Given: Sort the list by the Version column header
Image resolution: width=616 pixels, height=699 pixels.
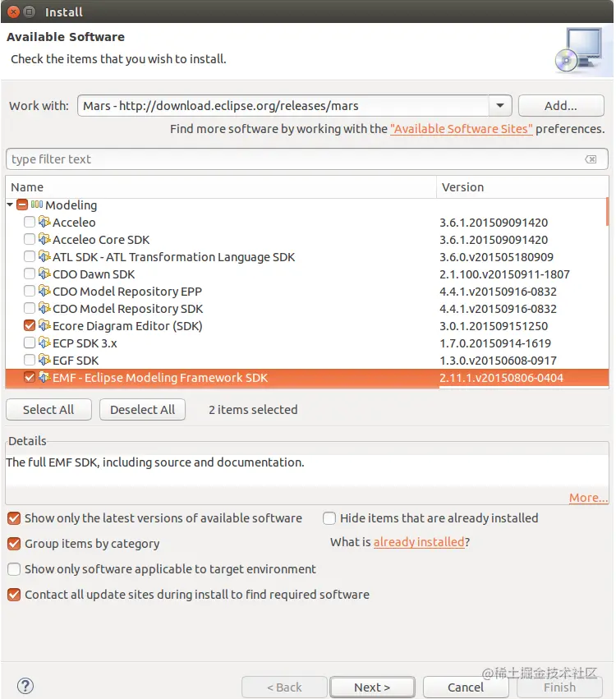Looking at the screenshot, I should 463,187.
